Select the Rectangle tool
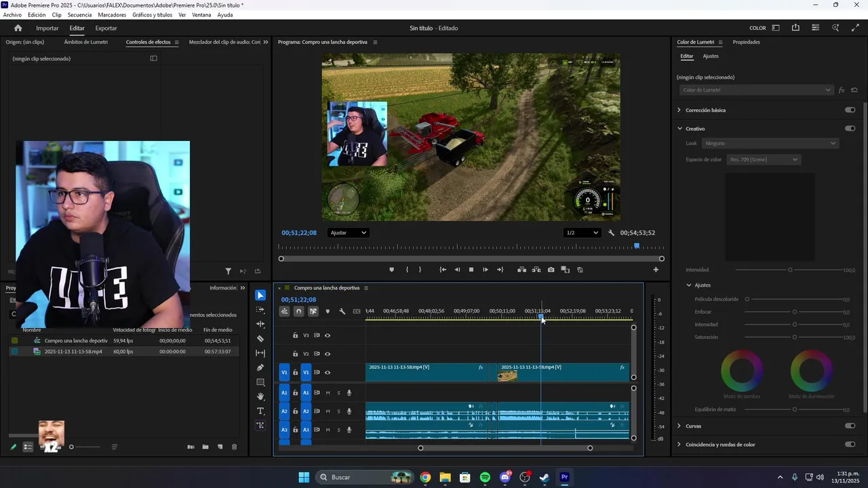This screenshot has height=488, width=868. (260, 382)
